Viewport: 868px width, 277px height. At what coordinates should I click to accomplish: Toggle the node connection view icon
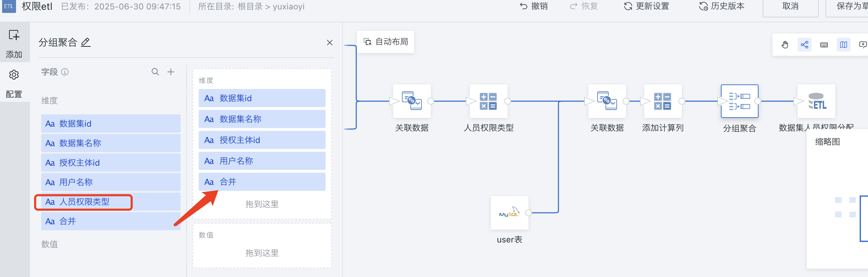[804, 45]
